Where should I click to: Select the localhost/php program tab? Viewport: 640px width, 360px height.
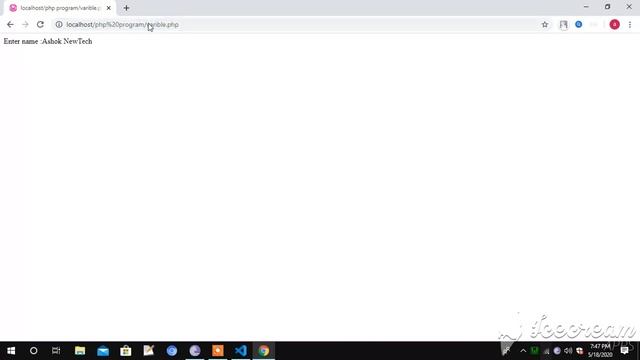tap(60, 8)
